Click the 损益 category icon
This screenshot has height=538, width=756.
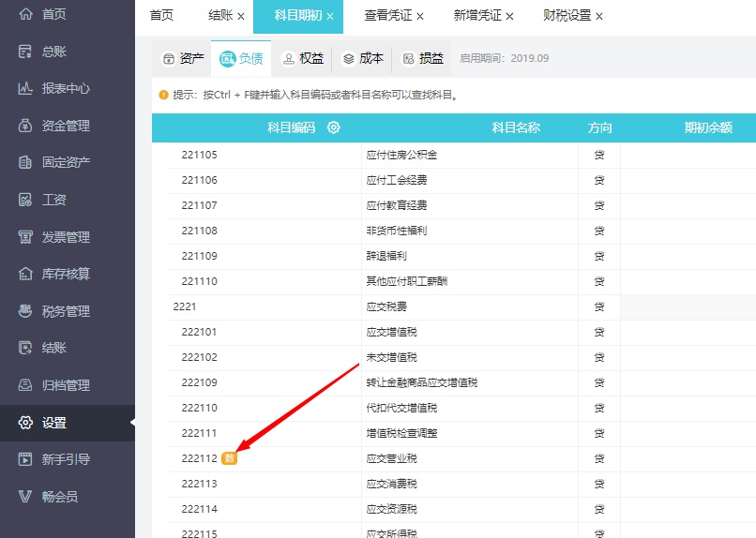pos(408,59)
